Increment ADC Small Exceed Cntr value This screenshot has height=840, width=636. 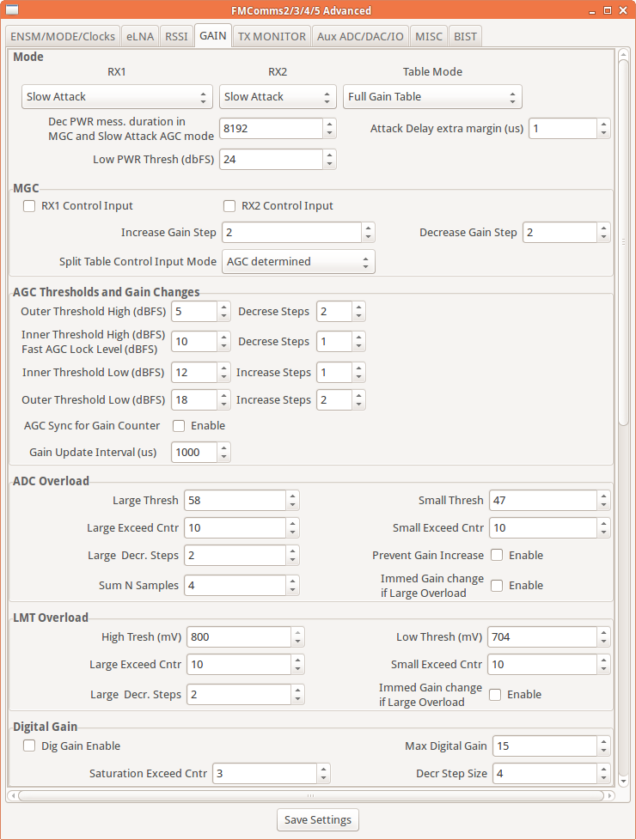pyautogui.click(x=604, y=523)
